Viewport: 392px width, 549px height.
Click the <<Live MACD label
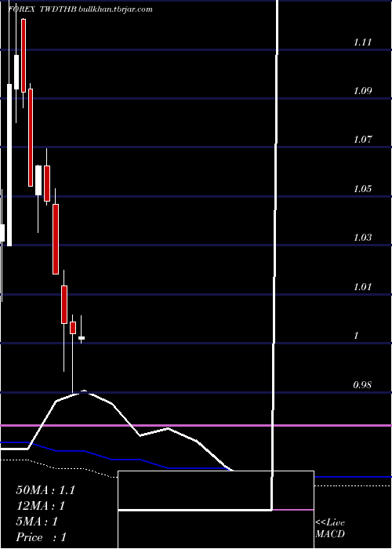[x=330, y=529]
